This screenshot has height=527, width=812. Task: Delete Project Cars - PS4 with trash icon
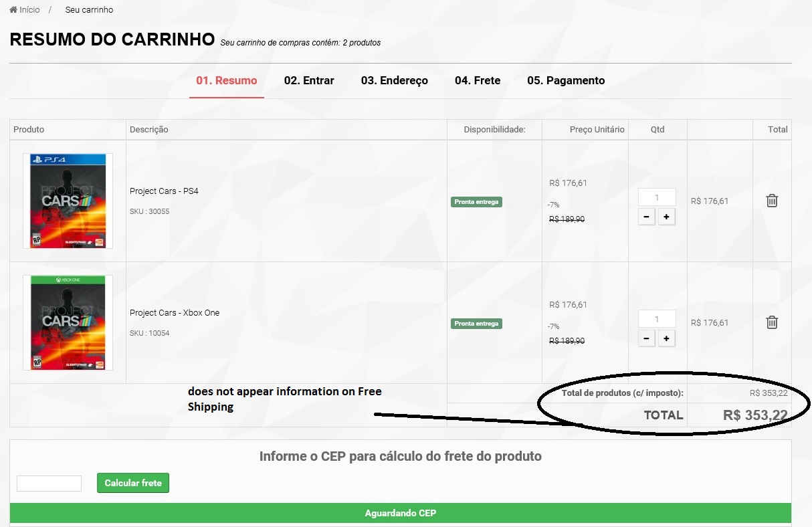click(772, 201)
